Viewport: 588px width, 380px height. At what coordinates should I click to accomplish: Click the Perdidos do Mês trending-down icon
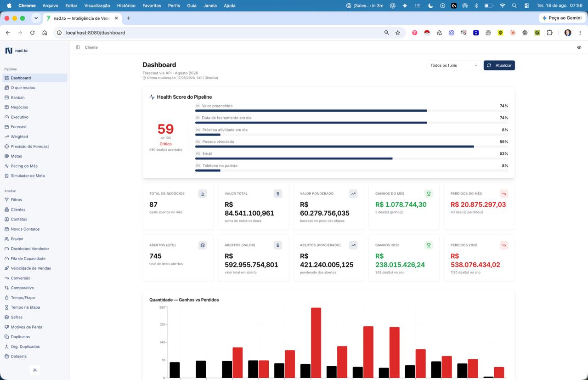pyautogui.click(x=504, y=194)
